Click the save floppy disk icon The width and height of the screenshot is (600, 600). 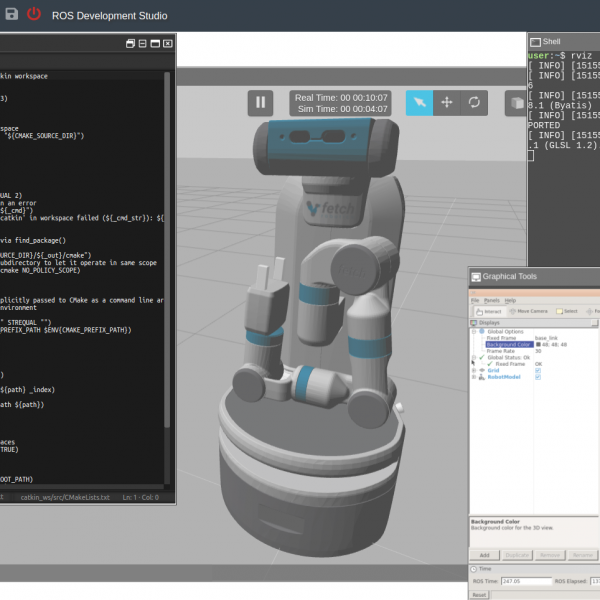[x=11, y=14]
